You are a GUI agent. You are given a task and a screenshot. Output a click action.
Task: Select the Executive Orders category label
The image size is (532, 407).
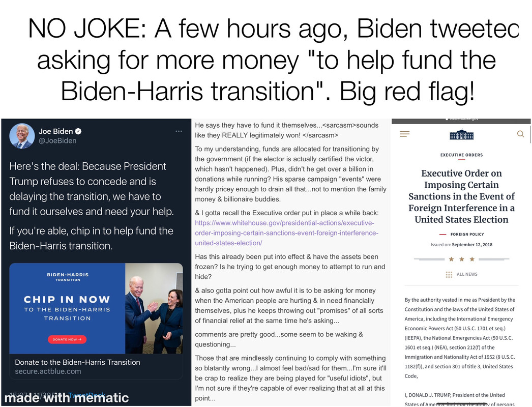coord(461,155)
